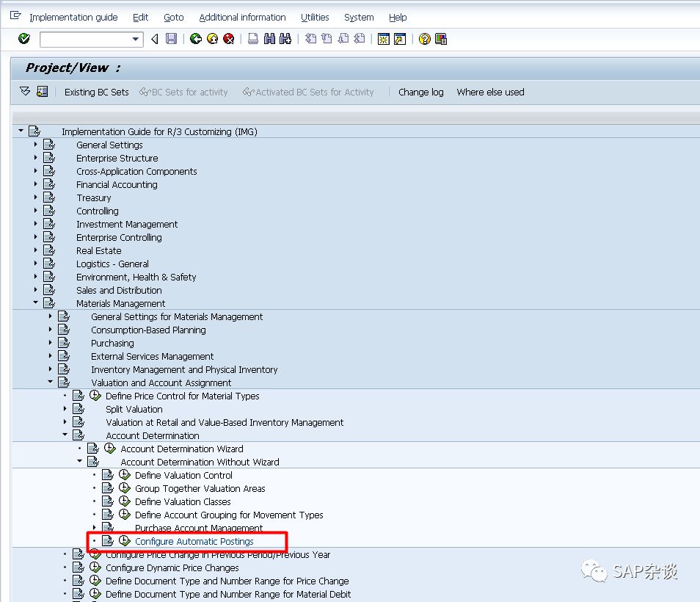700x602 pixels.
Task: Click the BC Sets for activity button
Action: 184,92
